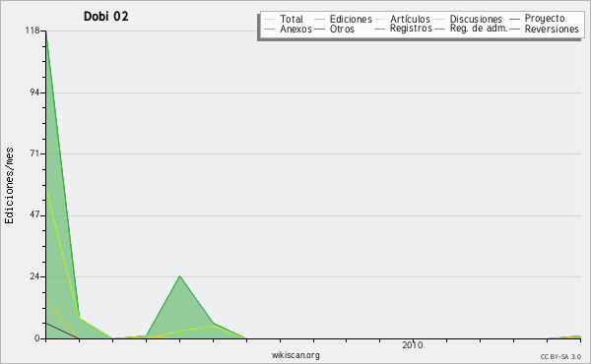Click the Artículos legend label
Image resolution: width=591 pixels, height=364 pixels.
tap(410, 19)
